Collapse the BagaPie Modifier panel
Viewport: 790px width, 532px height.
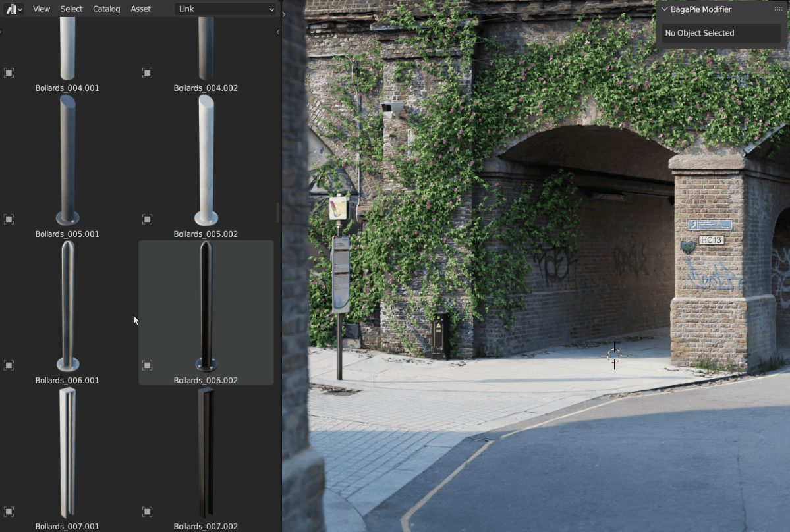coord(665,9)
